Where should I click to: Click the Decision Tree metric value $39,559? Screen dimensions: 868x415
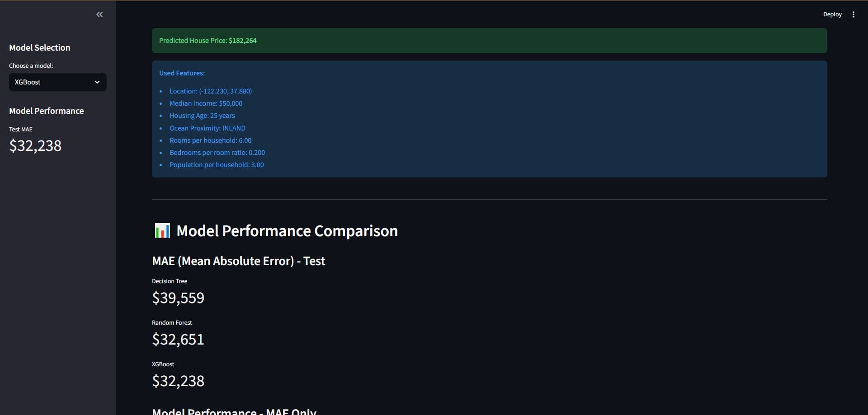coord(178,298)
